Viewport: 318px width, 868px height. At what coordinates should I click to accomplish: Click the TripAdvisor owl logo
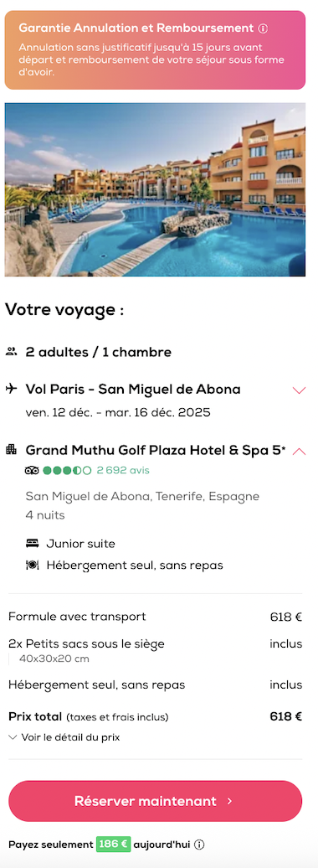tap(32, 471)
